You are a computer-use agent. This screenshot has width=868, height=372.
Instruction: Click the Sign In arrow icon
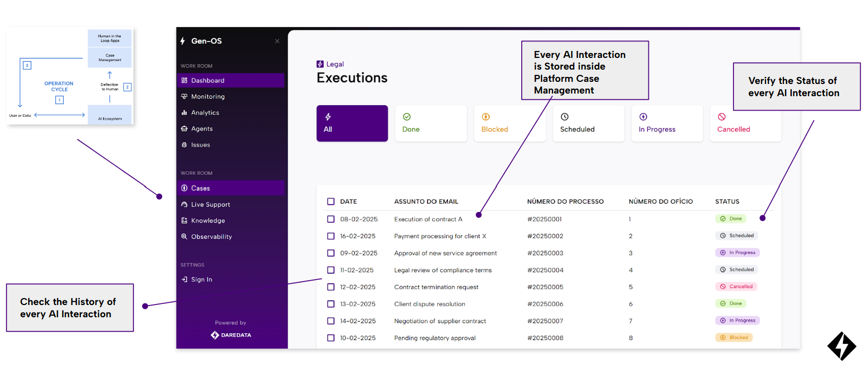click(185, 279)
